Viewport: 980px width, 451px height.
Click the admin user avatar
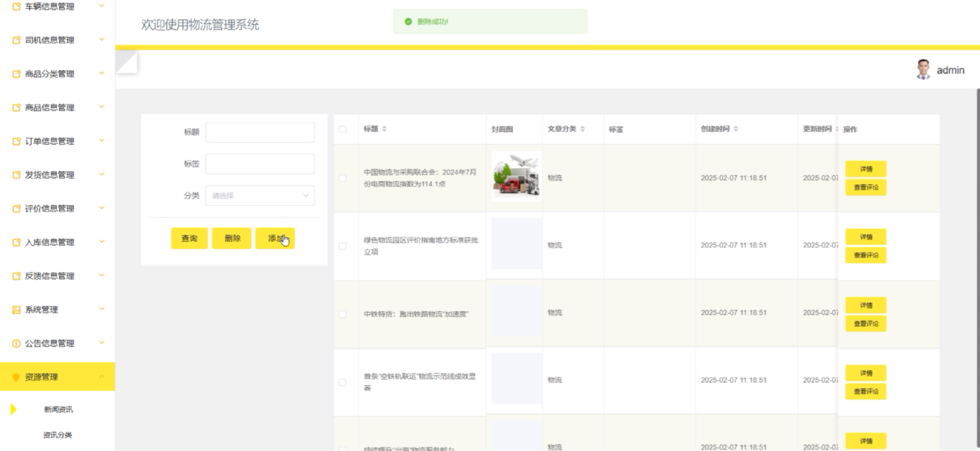(923, 70)
